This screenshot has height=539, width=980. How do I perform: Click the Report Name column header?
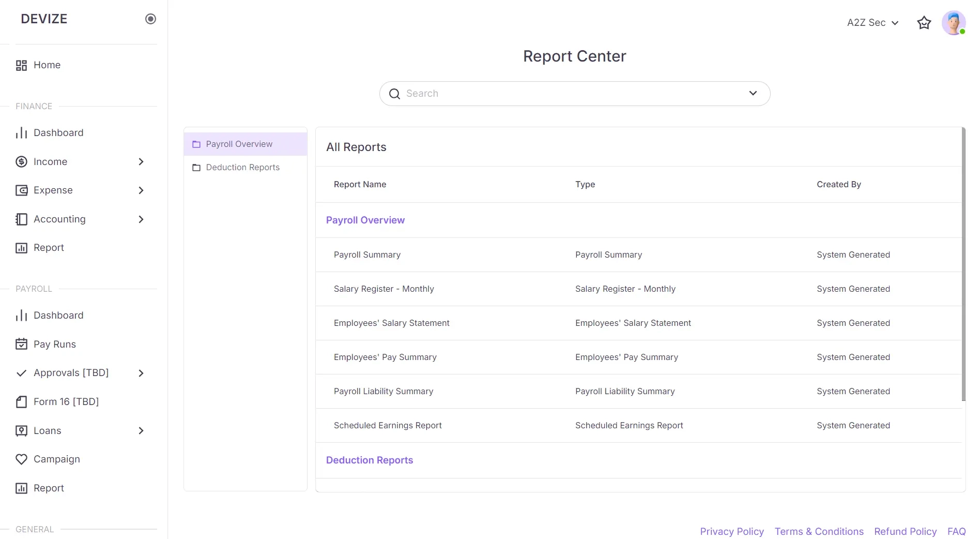click(360, 185)
